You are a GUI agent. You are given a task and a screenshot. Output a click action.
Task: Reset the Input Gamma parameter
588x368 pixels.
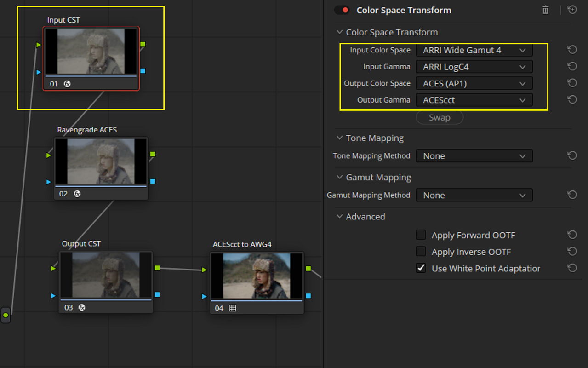point(572,66)
